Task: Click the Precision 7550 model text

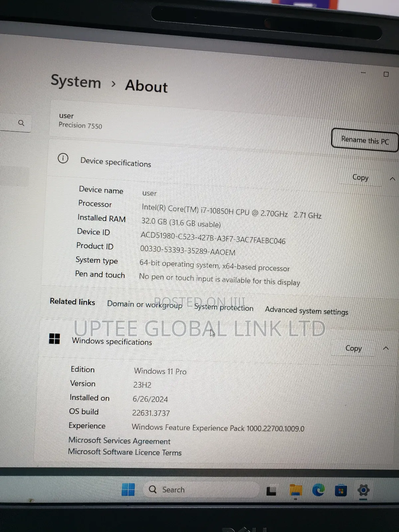Action: point(80,125)
